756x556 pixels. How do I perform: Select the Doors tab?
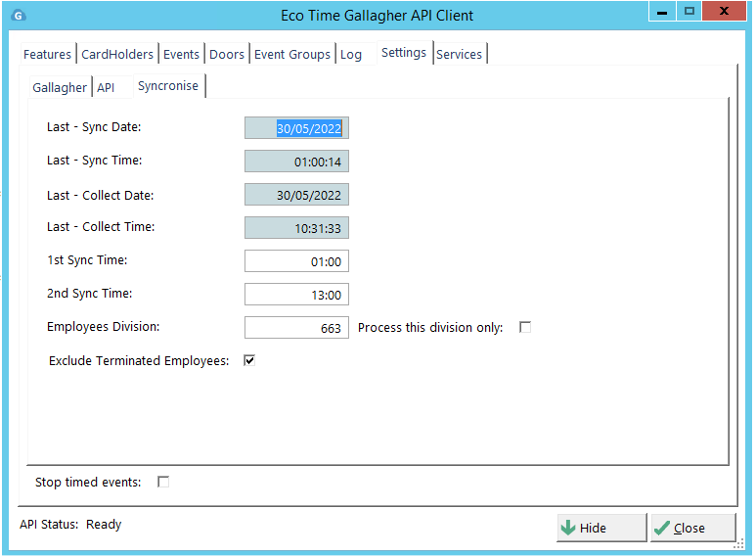click(x=227, y=54)
